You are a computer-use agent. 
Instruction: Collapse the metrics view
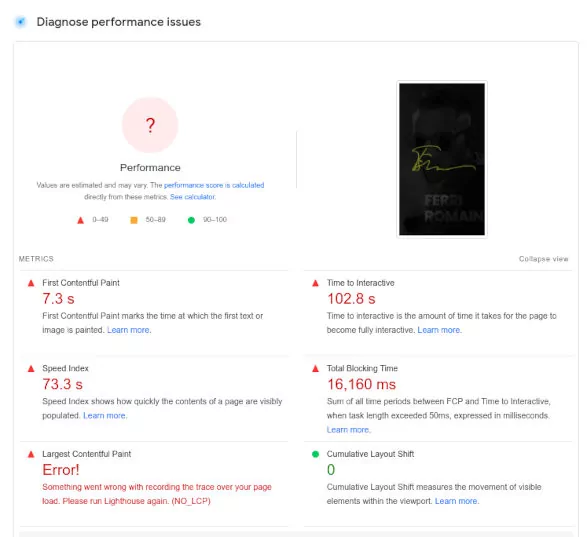[544, 259]
